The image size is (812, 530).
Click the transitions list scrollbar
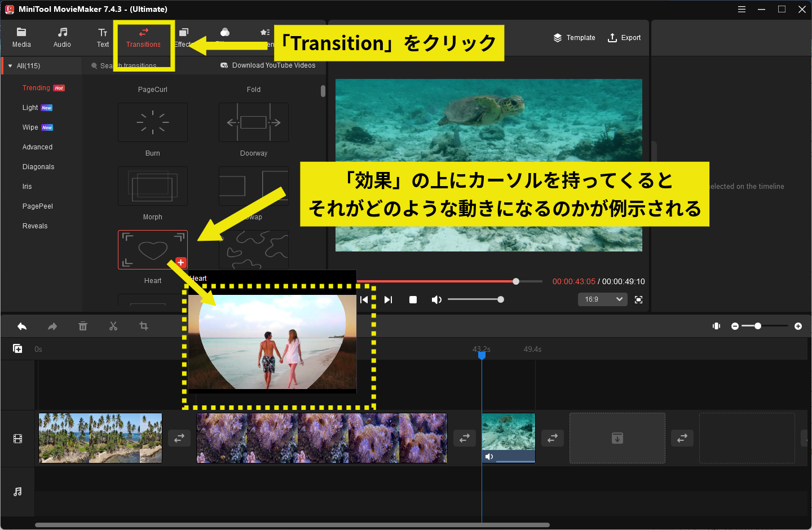(323, 91)
